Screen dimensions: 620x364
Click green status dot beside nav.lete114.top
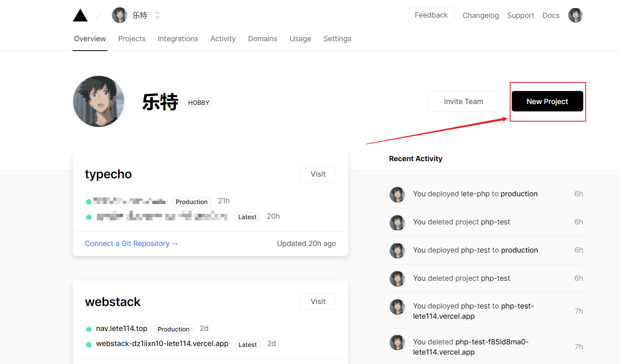[89, 329]
